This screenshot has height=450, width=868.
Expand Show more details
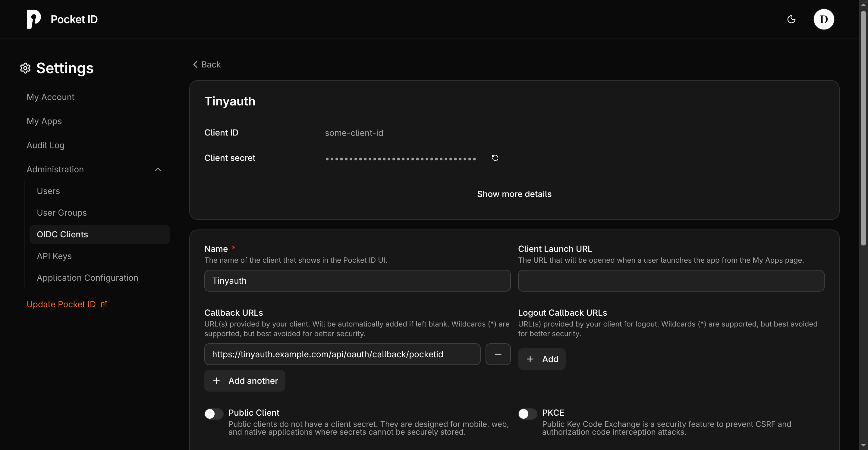(514, 194)
